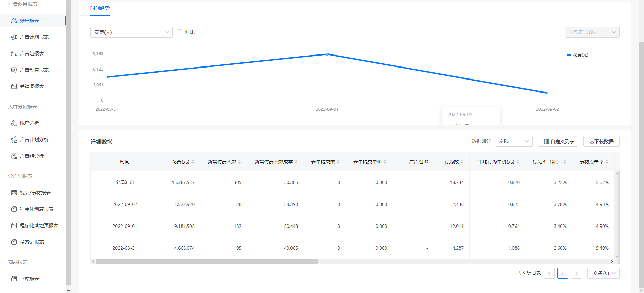Open 视频/素材报表 via its icon
The image size is (644, 293).
tap(14, 193)
